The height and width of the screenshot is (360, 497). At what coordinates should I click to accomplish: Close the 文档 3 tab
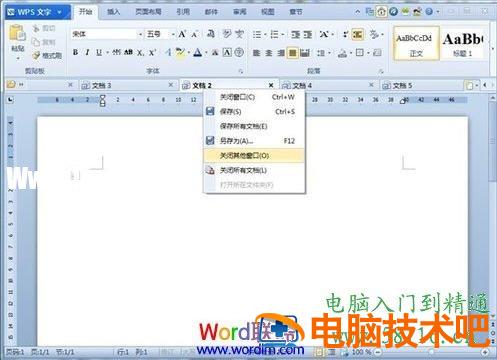pos(171,85)
